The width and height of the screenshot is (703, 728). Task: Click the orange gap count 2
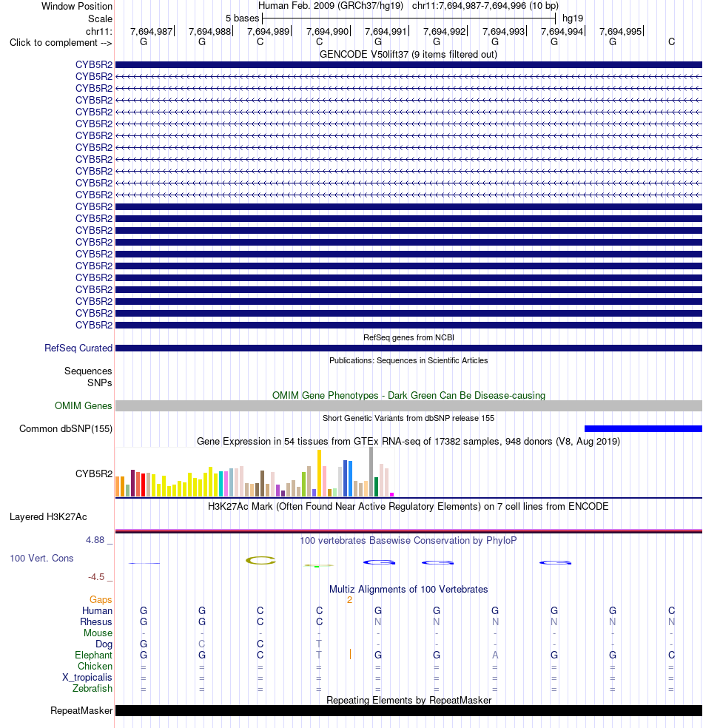coord(349,599)
